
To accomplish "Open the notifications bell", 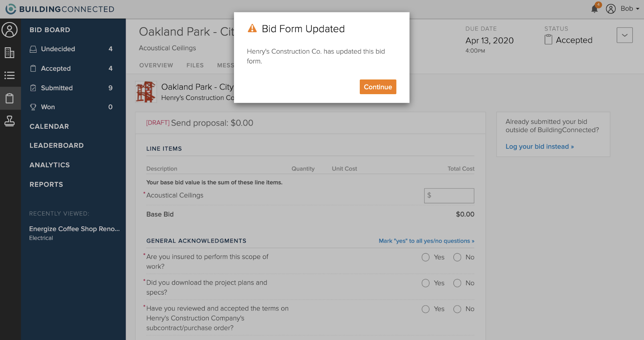I will 595,9.
